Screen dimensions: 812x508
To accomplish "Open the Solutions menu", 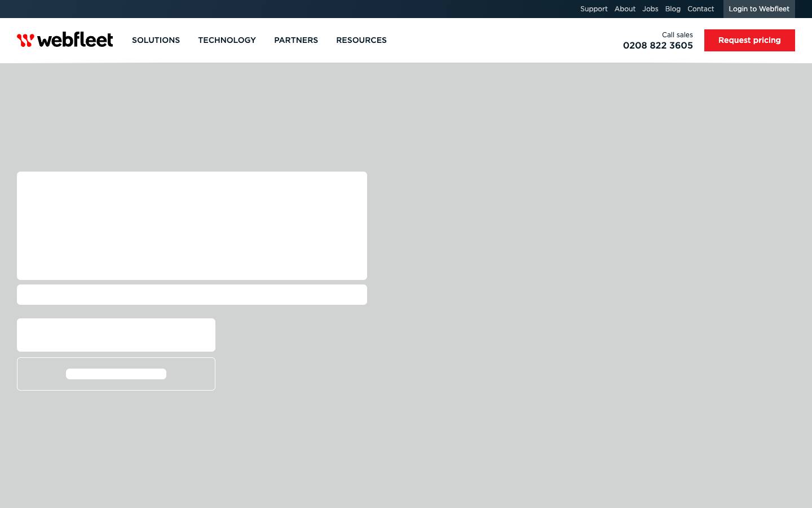I will point(156,40).
